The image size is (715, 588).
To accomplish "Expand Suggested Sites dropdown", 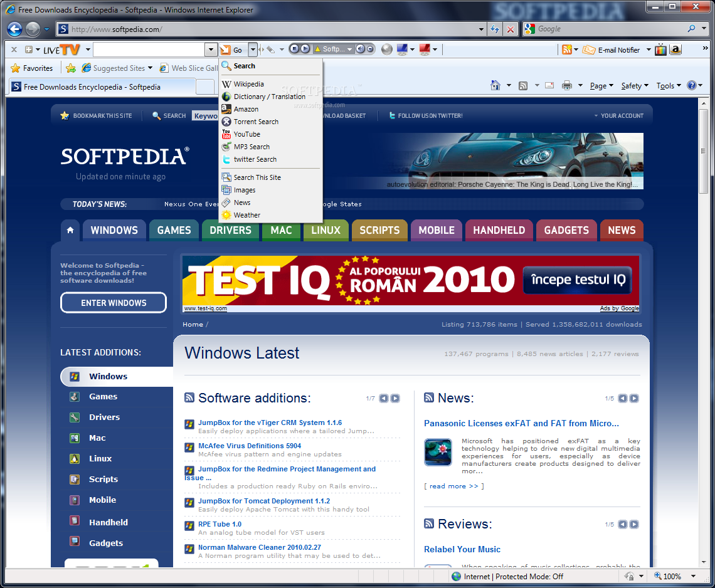I will pos(150,68).
